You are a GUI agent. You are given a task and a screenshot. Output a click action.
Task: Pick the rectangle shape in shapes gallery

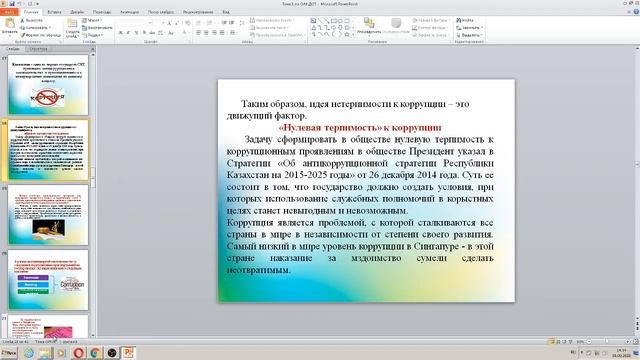(333, 20)
